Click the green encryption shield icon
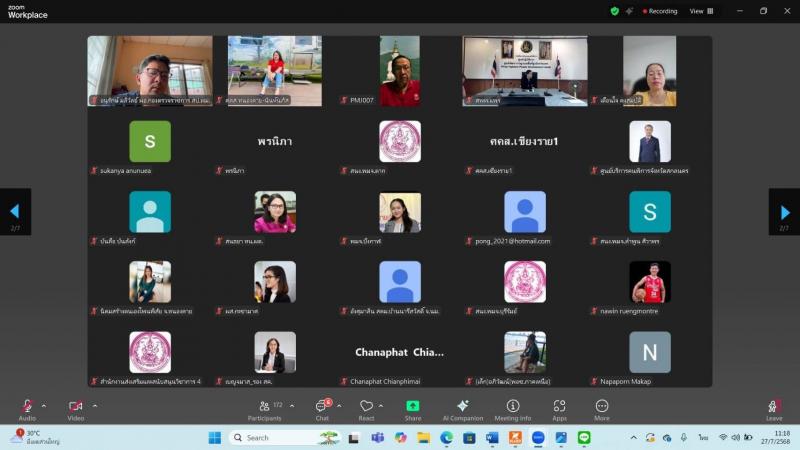The width and height of the screenshot is (800, 450). click(x=615, y=11)
